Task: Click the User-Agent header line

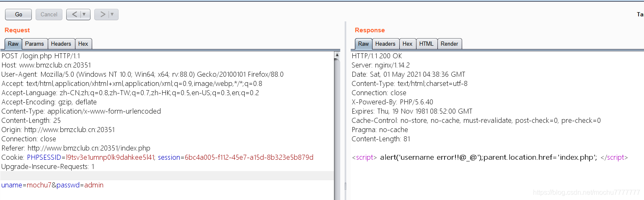Action: 142,74
